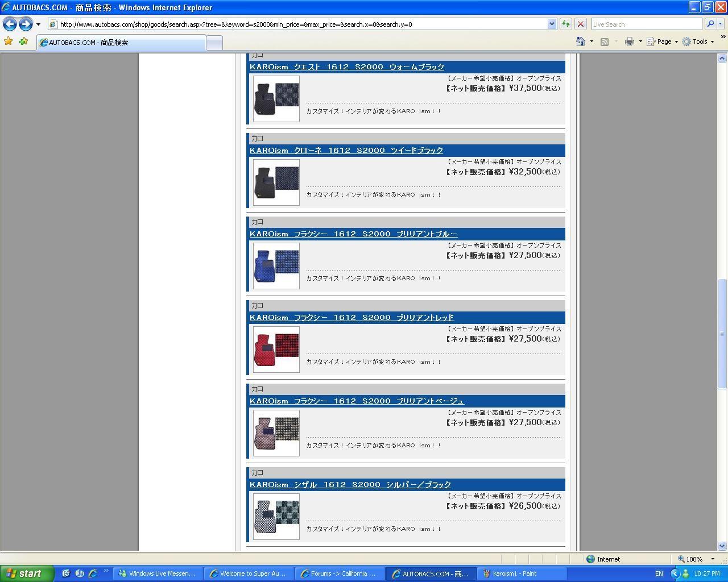This screenshot has height=582, width=728.
Task: Click the Live Search magnifier icon
Action: click(x=710, y=24)
